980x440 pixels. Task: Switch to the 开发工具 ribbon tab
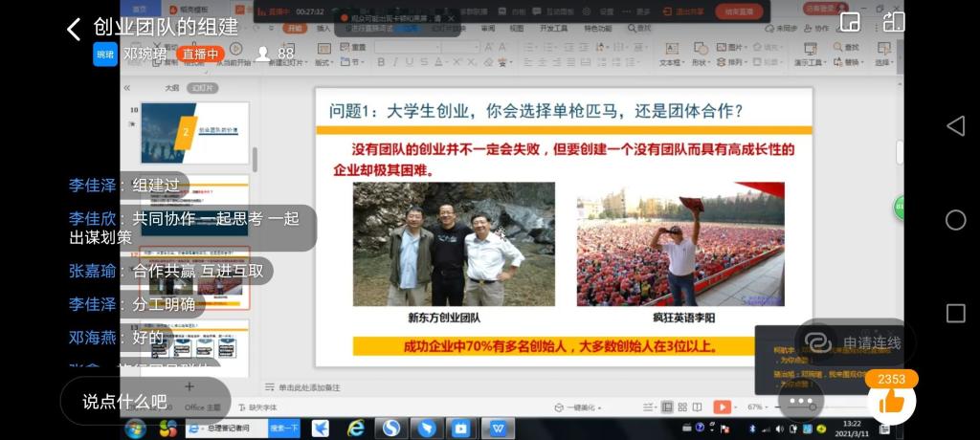pos(554,28)
